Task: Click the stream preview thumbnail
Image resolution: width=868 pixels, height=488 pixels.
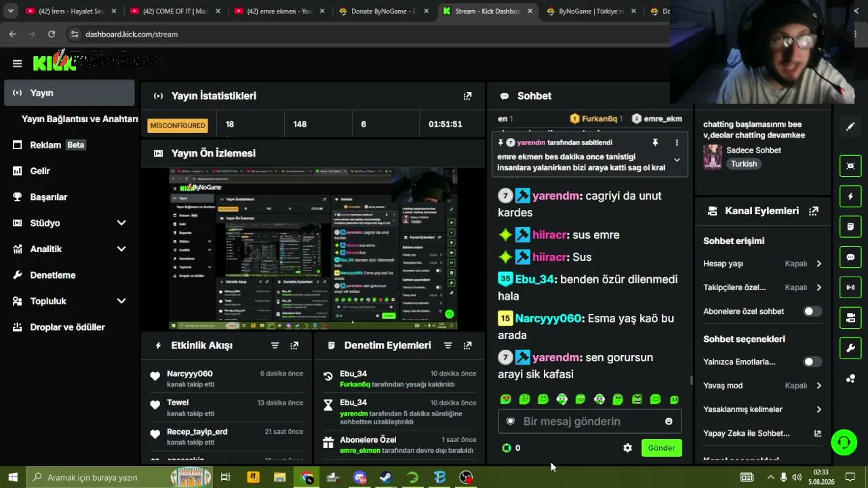Action: tap(313, 249)
